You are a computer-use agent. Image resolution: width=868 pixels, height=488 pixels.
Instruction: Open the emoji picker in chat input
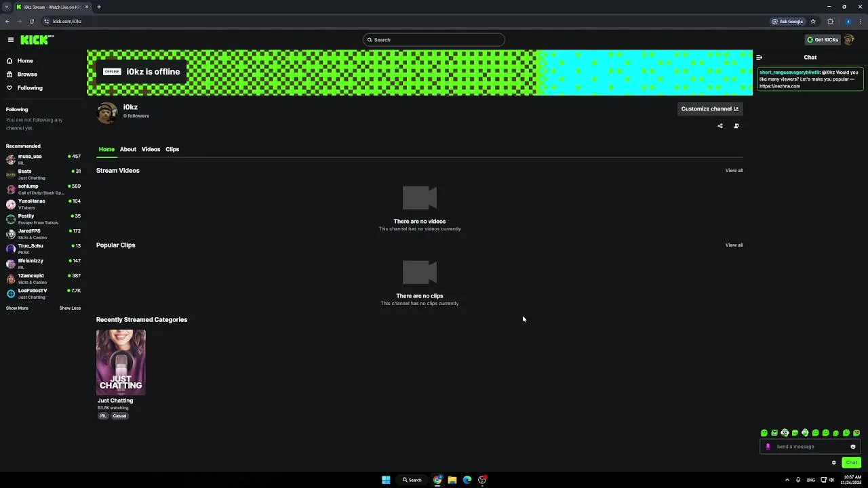click(853, 447)
